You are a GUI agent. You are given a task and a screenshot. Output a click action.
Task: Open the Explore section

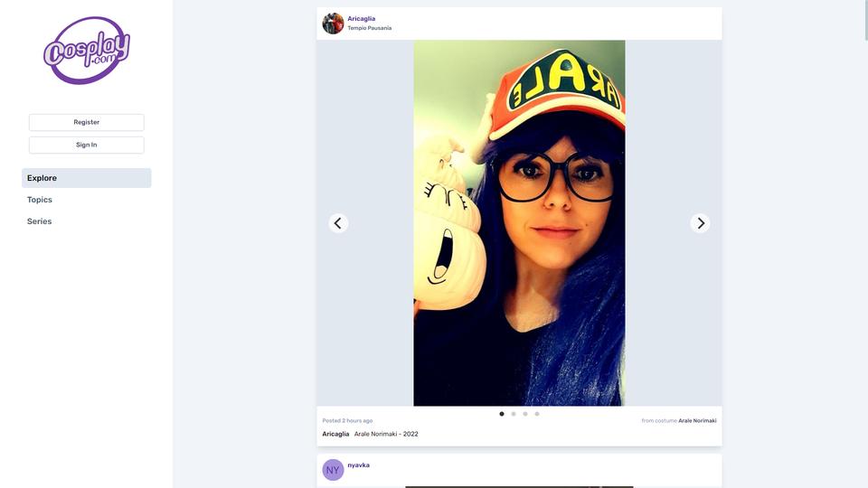[87, 178]
